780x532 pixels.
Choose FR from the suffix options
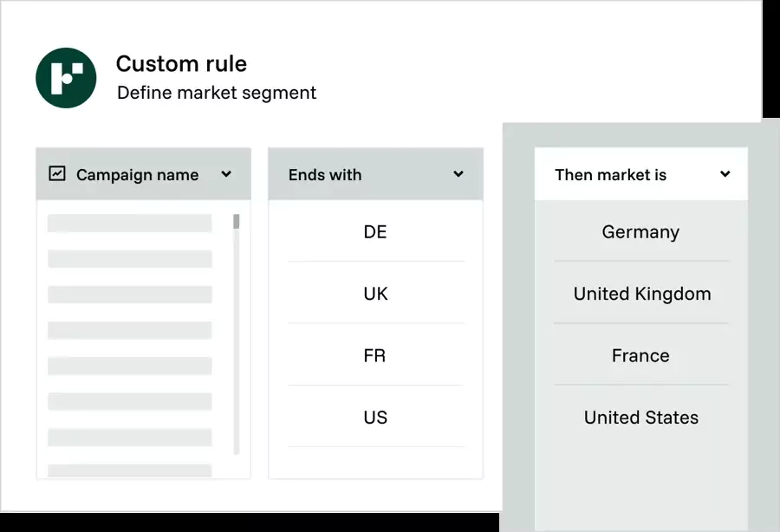[x=374, y=355]
